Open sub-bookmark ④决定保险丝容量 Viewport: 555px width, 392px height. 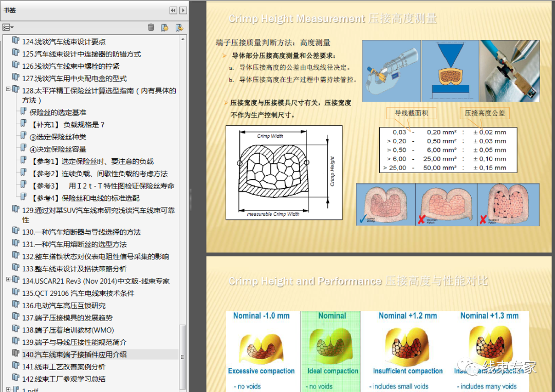[x=58, y=150]
